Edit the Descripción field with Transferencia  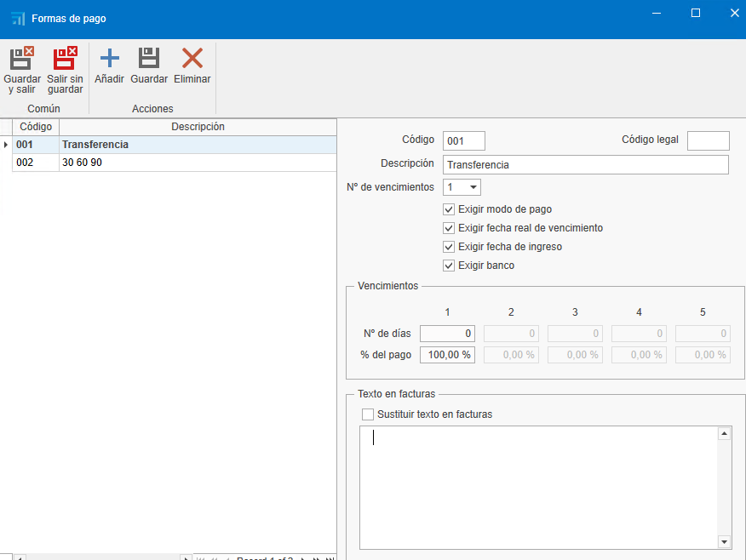point(586,165)
